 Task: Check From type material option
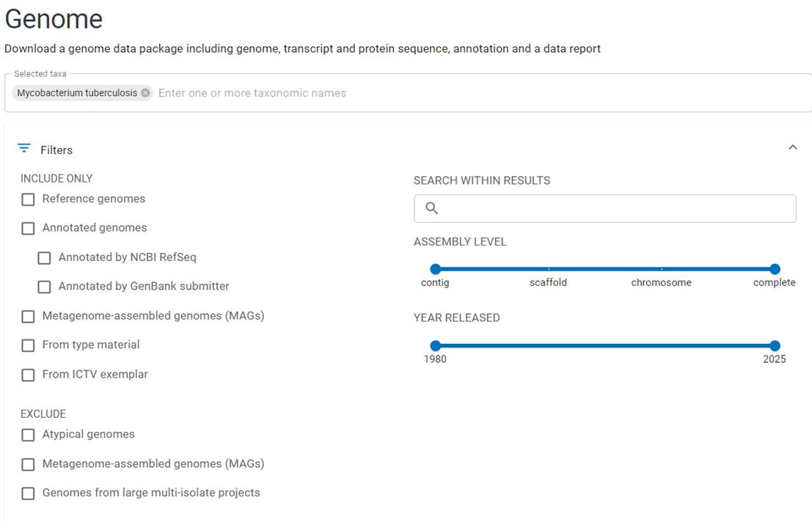click(28, 345)
